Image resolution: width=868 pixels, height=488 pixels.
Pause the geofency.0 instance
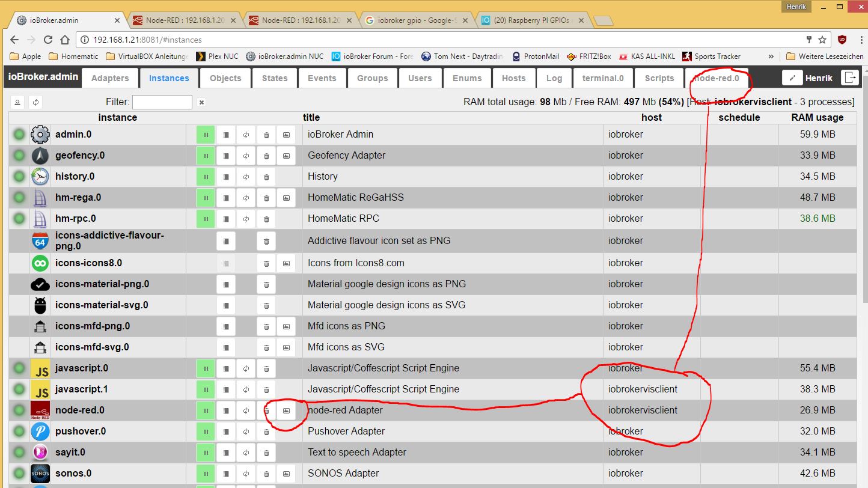coord(206,156)
